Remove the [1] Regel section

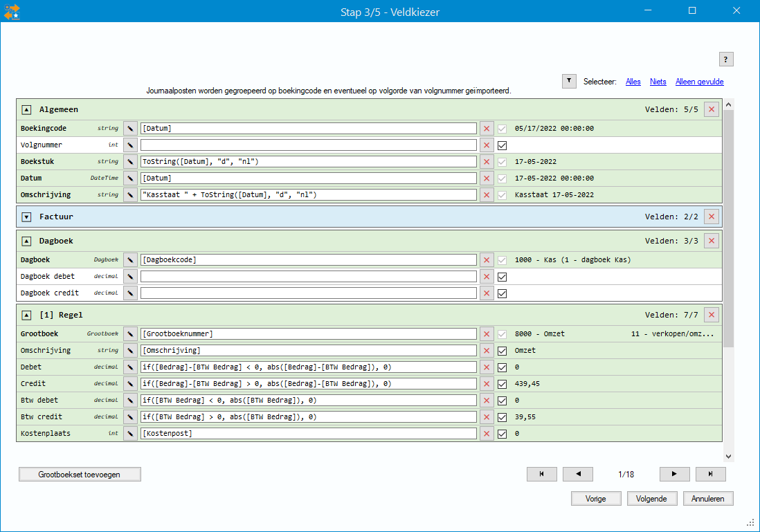[712, 315]
